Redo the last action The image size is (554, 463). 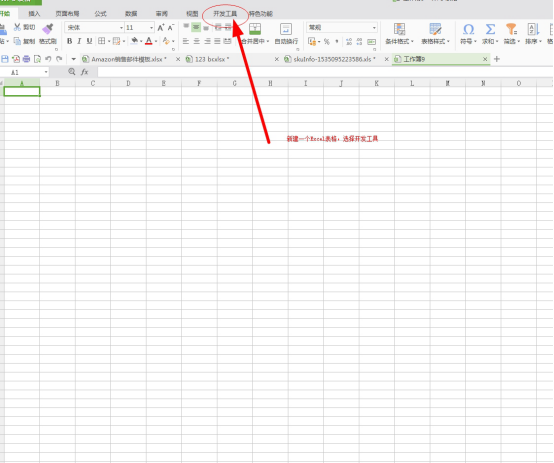pos(59,59)
